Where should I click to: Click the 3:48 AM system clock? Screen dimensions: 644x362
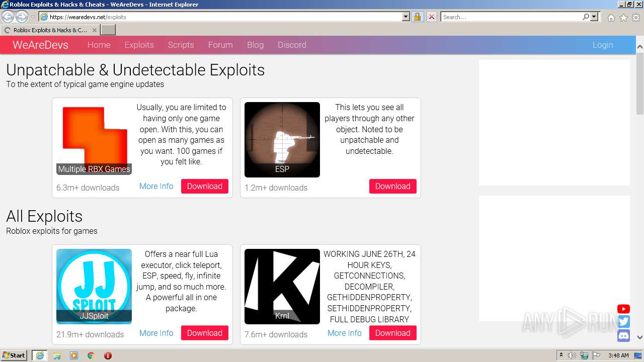pyautogui.click(x=618, y=355)
